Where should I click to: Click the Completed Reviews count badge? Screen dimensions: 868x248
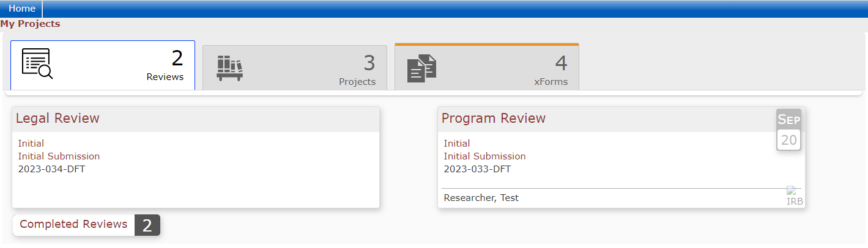click(147, 225)
